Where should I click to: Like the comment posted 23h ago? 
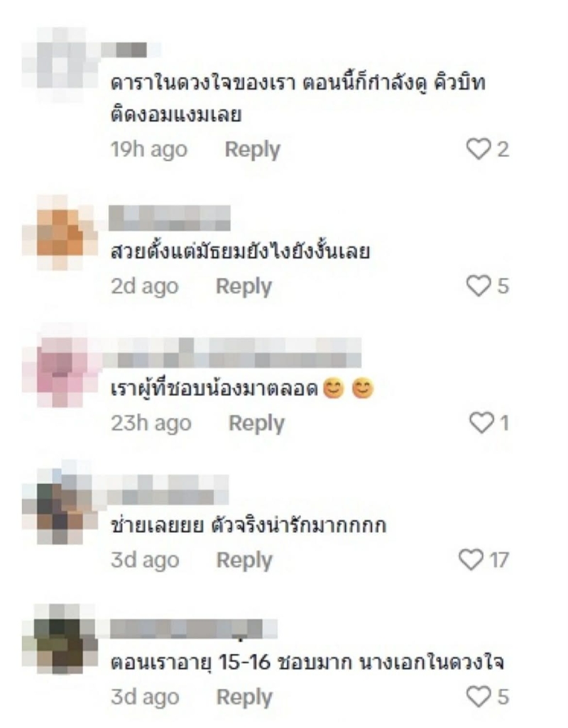pos(481,423)
